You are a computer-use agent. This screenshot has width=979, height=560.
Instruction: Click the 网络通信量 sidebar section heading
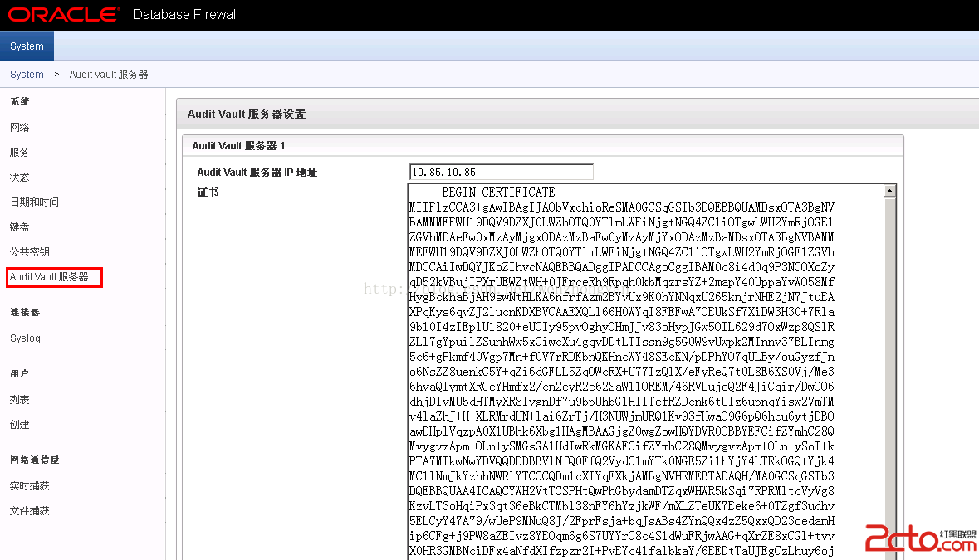point(34,460)
